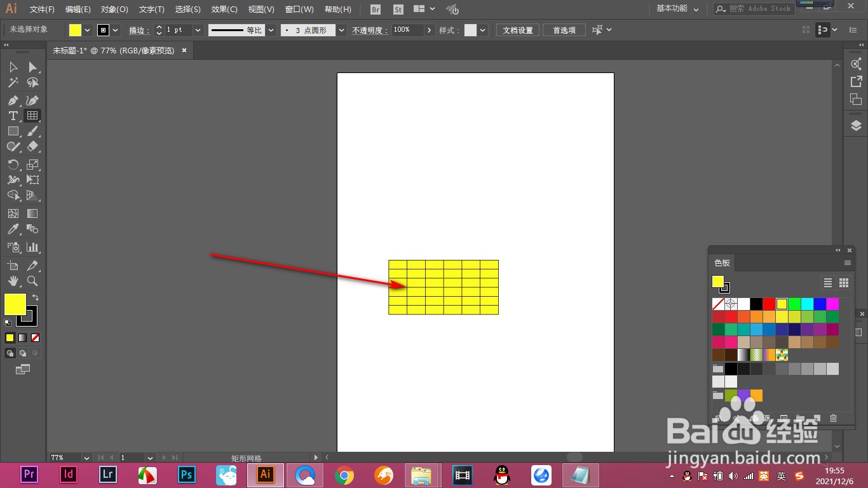Viewport: 868px width, 488px height.
Task: Open the graphic style dropdown
Action: click(483, 30)
